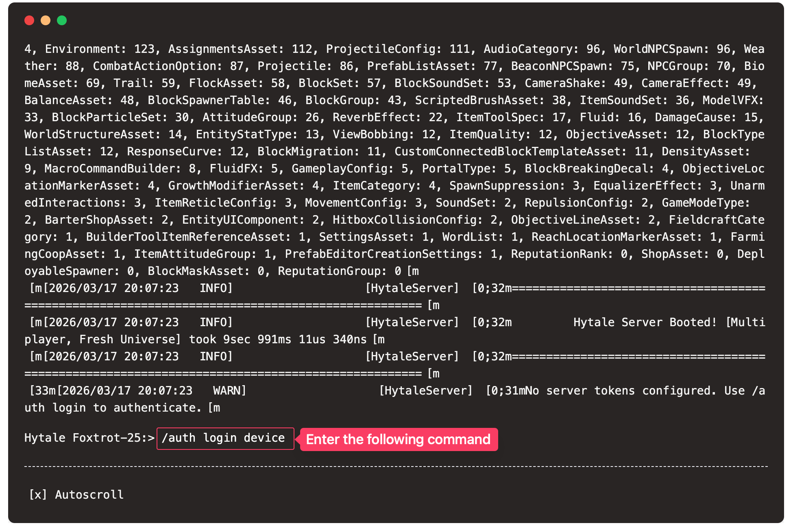The height and width of the screenshot is (532, 793).
Task: Click the 'Hytale Server Booted!' message
Action: [645, 323]
